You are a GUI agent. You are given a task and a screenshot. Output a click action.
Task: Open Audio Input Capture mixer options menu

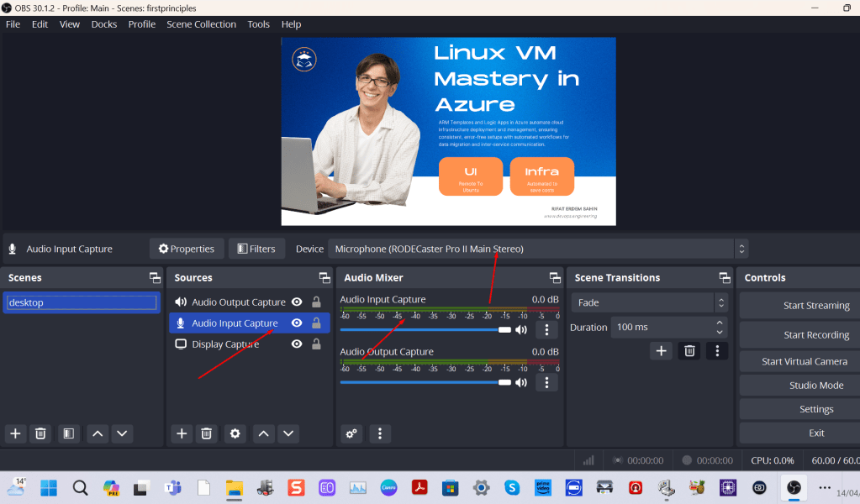click(x=546, y=330)
